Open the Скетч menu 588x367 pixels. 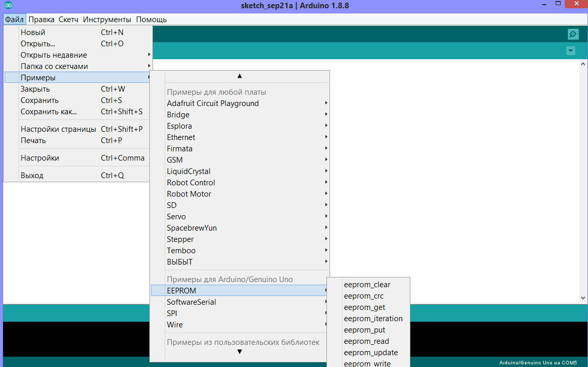pos(68,20)
